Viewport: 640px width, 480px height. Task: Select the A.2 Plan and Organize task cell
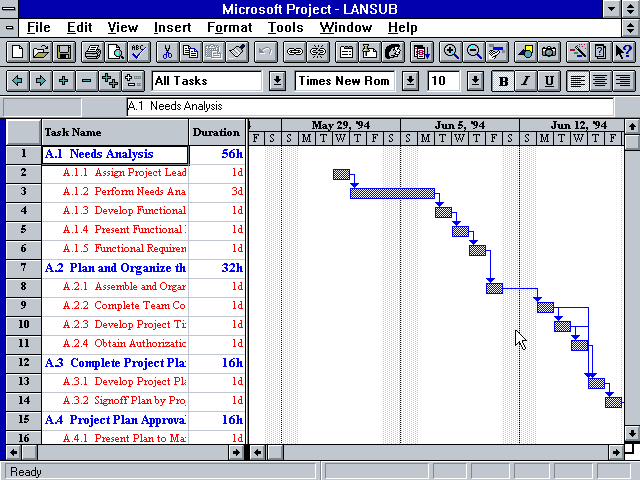[114, 268]
